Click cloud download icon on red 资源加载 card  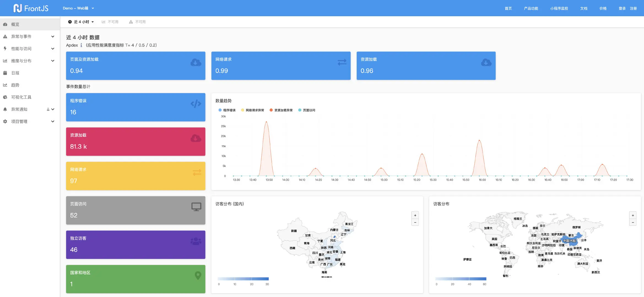tap(196, 138)
